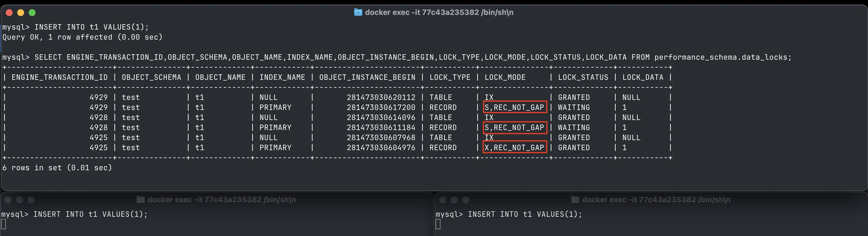The height and width of the screenshot is (236, 868).
Task: Click S,REC_NOT_GAP for transaction 4929
Action: point(515,108)
